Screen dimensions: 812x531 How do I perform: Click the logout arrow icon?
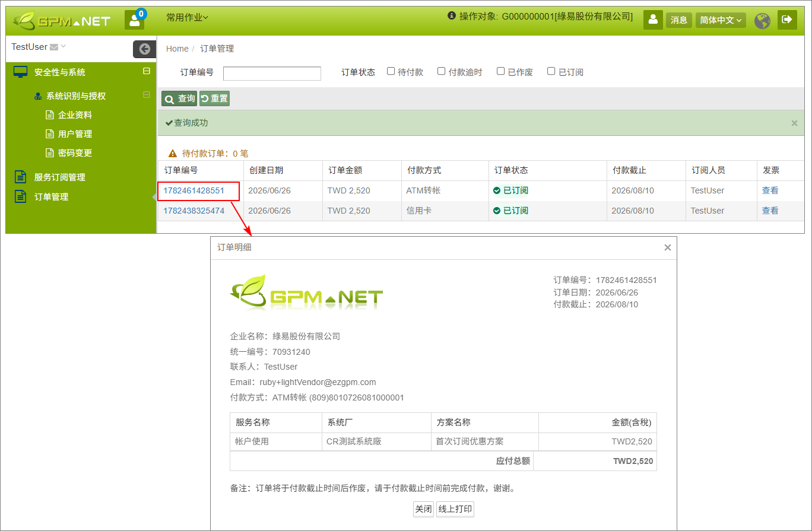(x=787, y=20)
